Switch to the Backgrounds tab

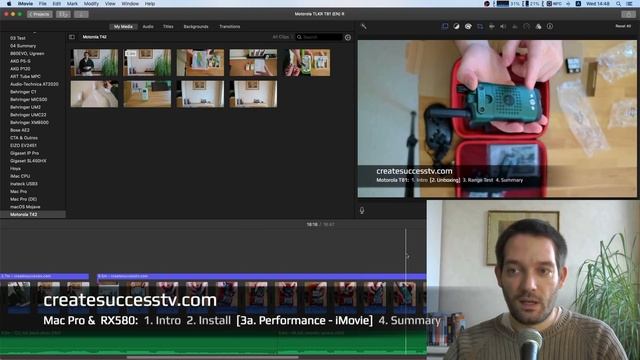click(x=196, y=27)
